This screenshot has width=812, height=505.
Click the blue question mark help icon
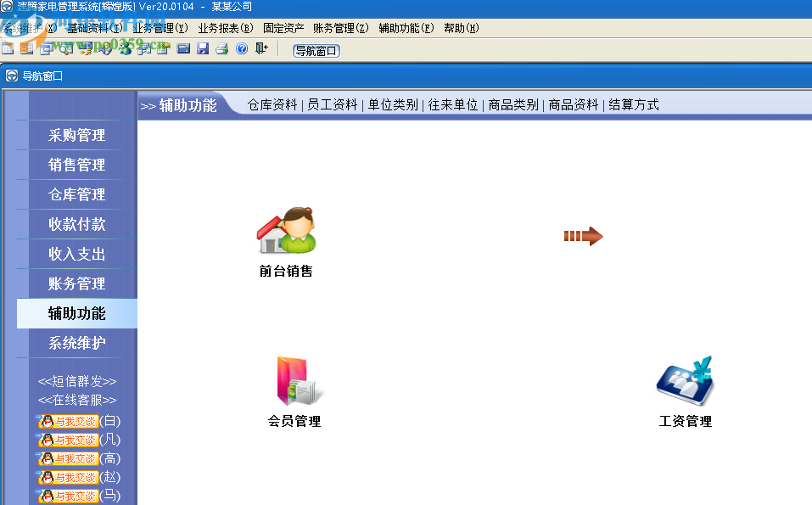[242, 48]
